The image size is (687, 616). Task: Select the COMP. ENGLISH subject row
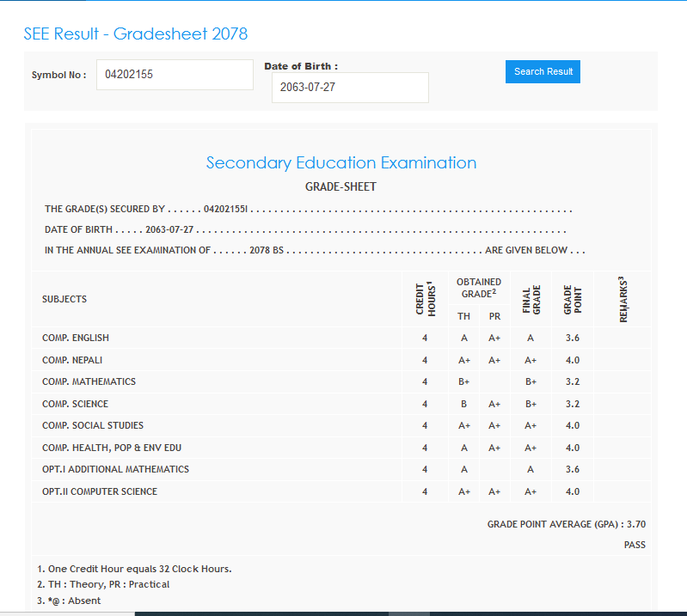(x=76, y=338)
